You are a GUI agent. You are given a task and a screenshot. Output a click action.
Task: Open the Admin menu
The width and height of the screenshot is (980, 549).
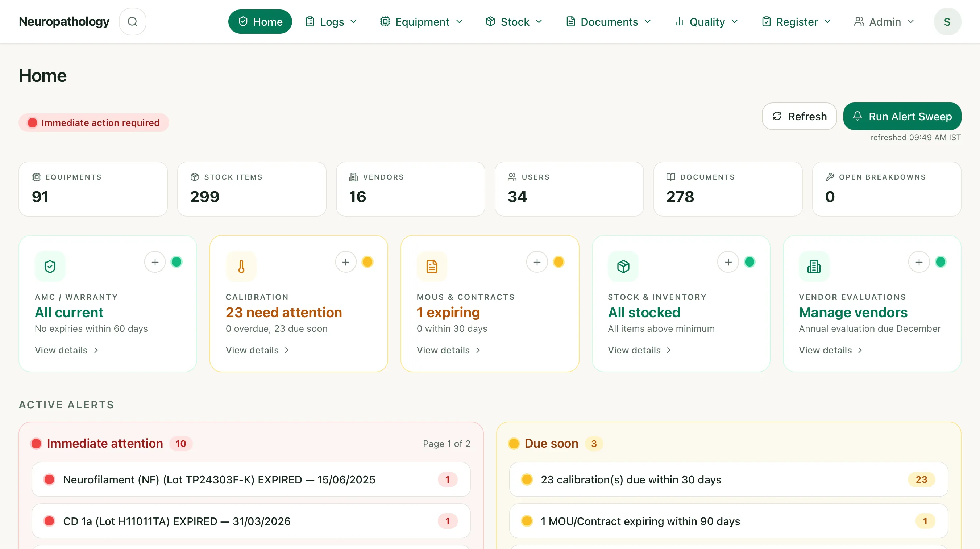pyautogui.click(x=884, y=22)
